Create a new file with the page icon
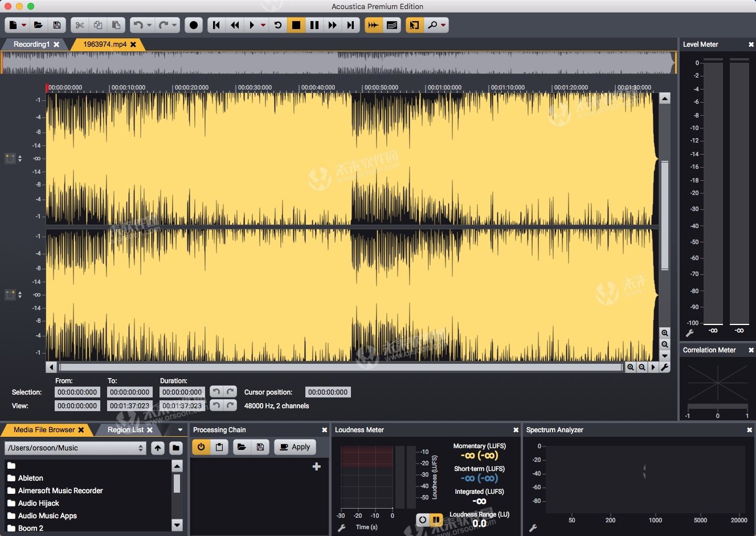 13,25
